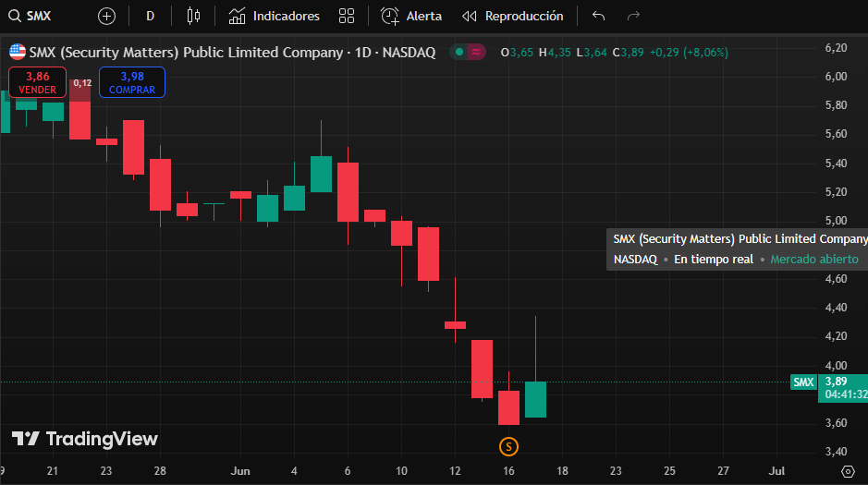Viewport: 868px width, 485px height.
Task: Click the Mercado abierto status text
Action: (814, 260)
